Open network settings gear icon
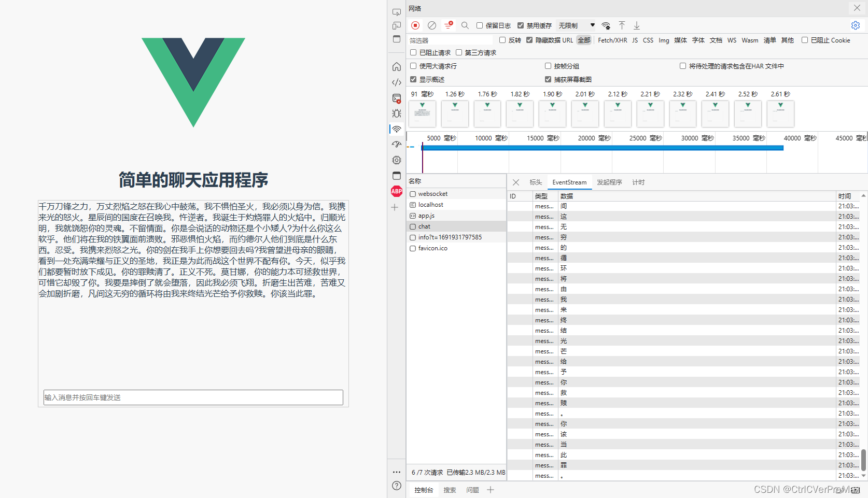The height and width of the screenshot is (498, 868). [x=856, y=25]
